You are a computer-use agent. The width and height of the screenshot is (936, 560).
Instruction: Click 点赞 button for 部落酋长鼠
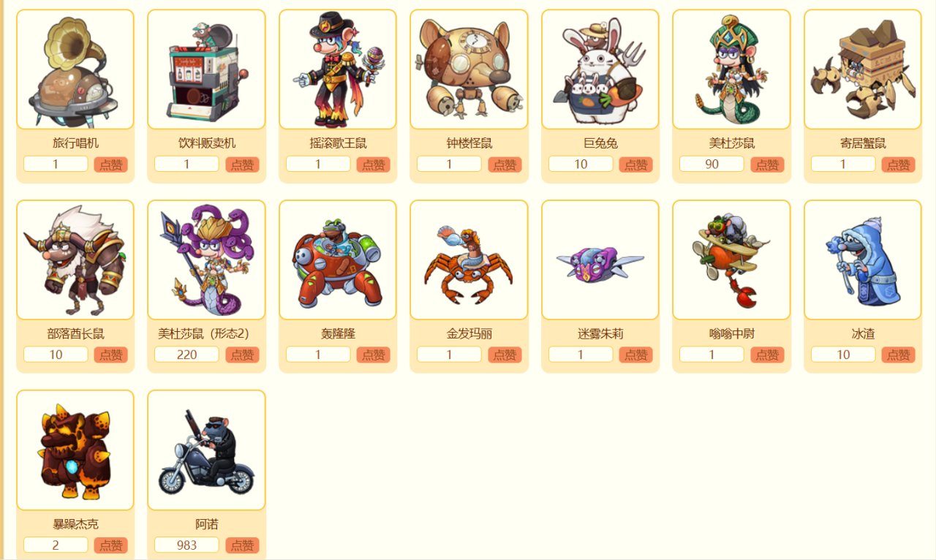click(x=111, y=355)
